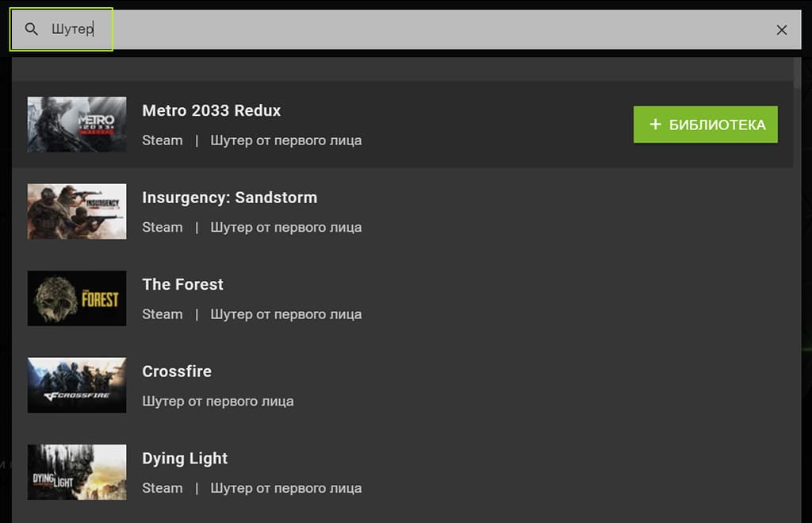Open the Insurgency: Sandstorm thumbnail
The width and height of the screenshot is (812, 523).
coord(77,211)
